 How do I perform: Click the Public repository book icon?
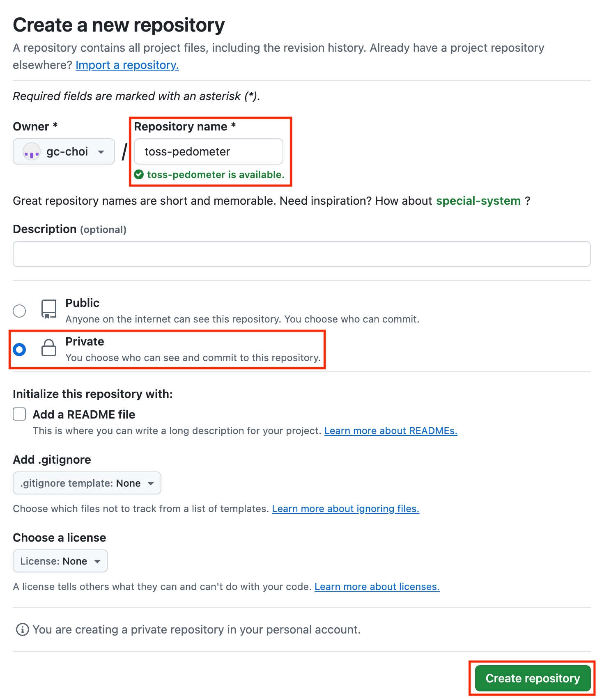[49, 309]
